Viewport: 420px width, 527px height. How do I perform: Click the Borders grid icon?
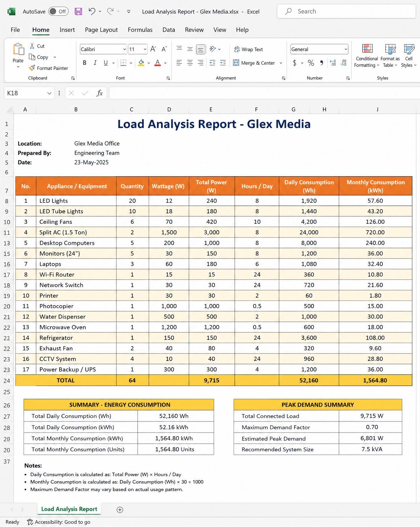pyautogui.click(x=123, y=63)
